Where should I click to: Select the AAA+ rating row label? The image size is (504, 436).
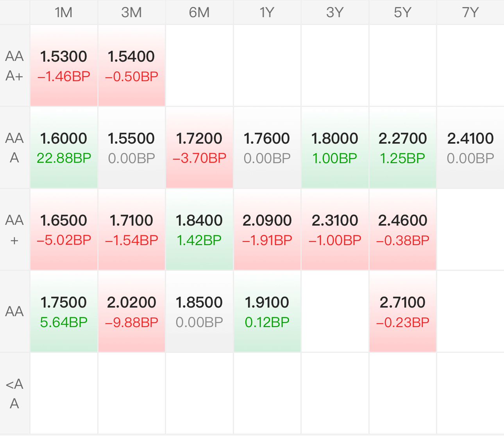coord(14,66)
